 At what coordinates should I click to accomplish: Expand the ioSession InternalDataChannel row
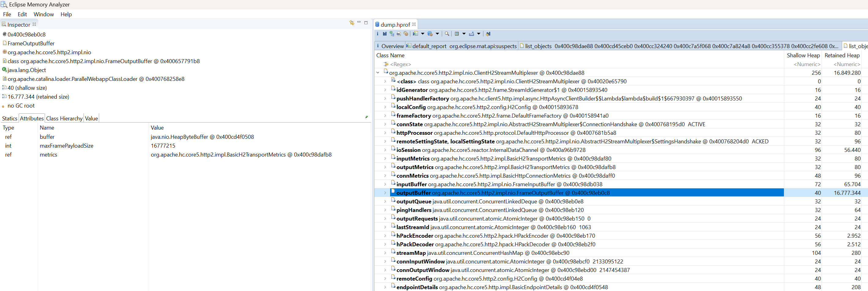(x=385, y=150)
